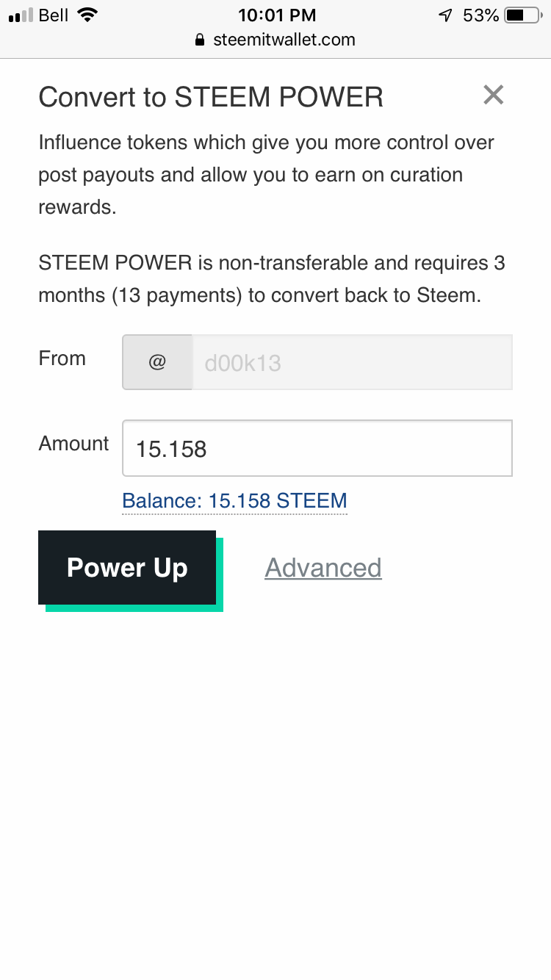Tap the disabled From username field
The height and width of the screenshot is (980, 551).
(x=352, y=362)
